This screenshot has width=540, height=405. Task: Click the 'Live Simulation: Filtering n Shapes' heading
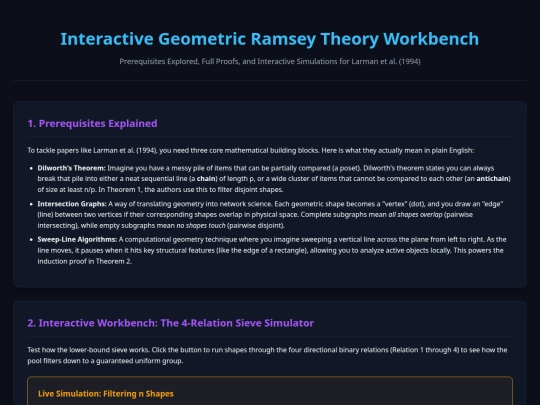(106, 394)
